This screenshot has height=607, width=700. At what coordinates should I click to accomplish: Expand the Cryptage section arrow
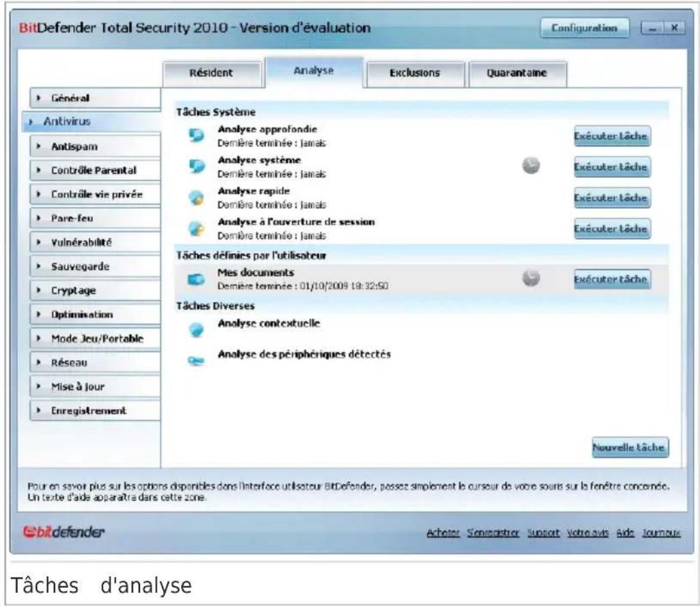39,290
